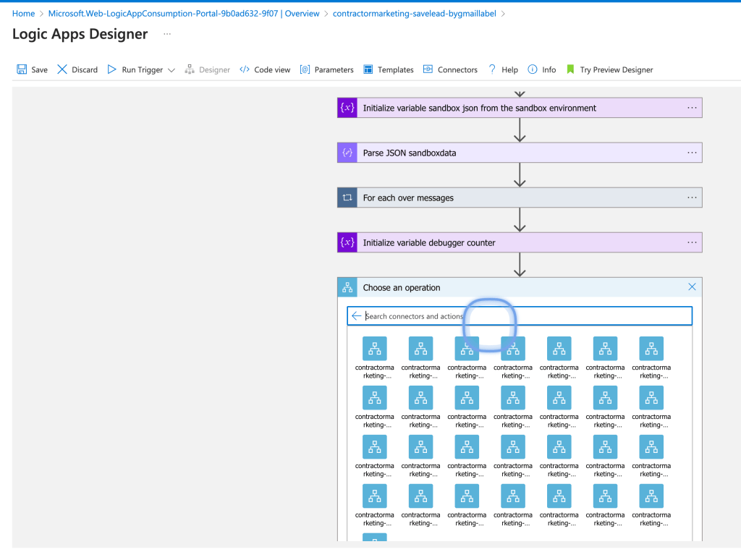741x560 pixels.
Task: Click variable icon of debugger counter step
Action: pyautogui.click(x=347, y=243)
